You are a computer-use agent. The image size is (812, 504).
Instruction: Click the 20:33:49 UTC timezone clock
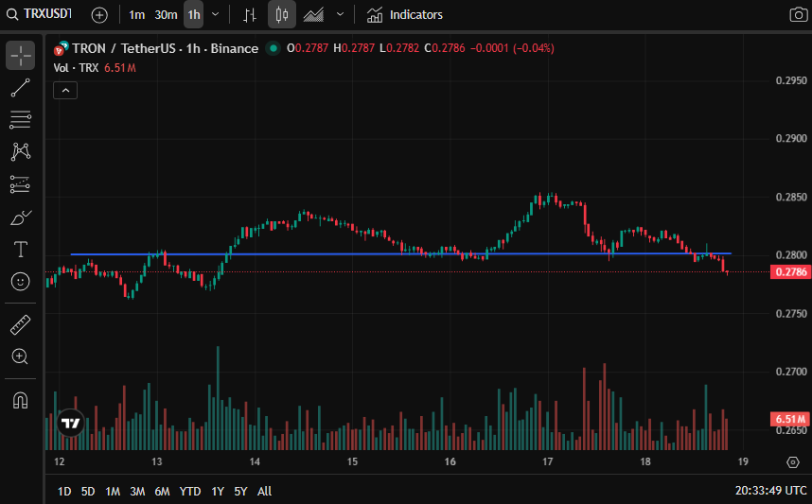point(771,491)
